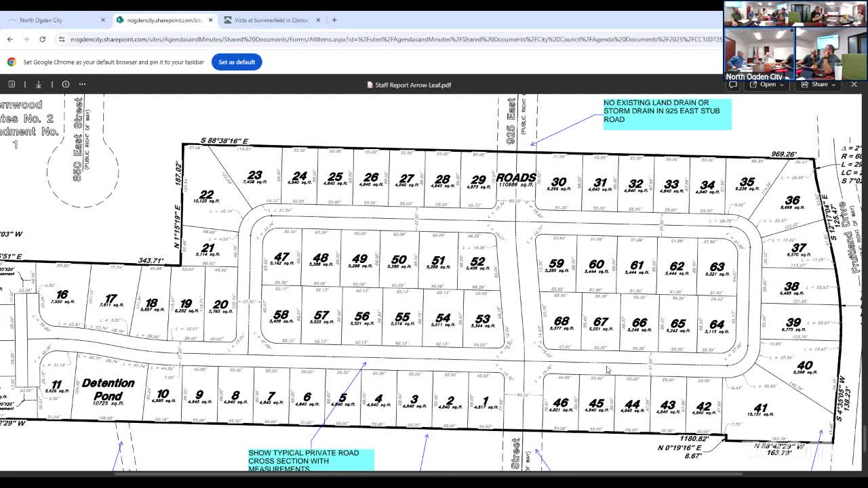Switch to the Vista at Summerfield tab

271,20
